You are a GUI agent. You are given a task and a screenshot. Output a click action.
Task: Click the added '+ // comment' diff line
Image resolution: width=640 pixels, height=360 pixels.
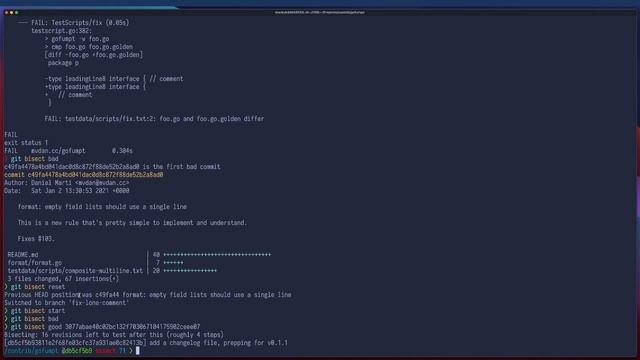click(69, 95)
